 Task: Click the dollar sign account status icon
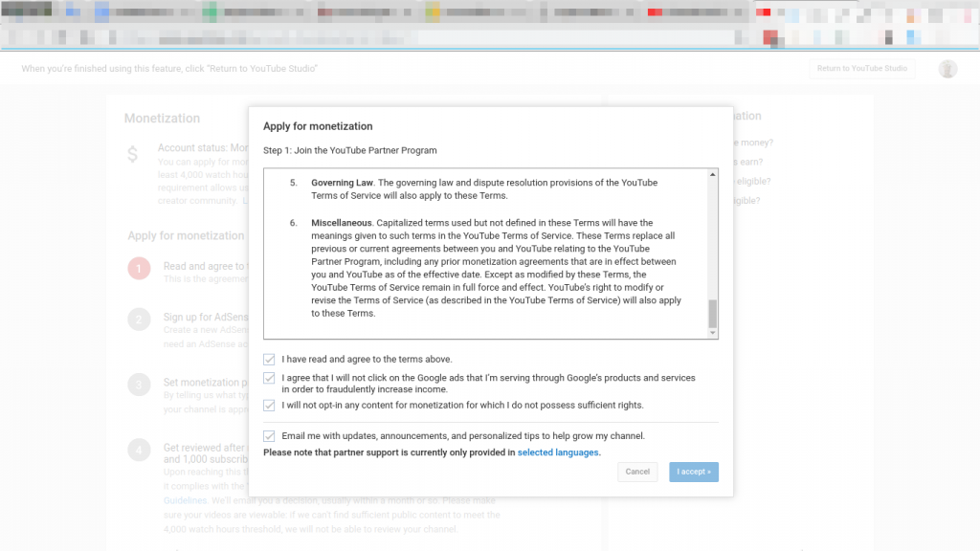tap(133, 155)
